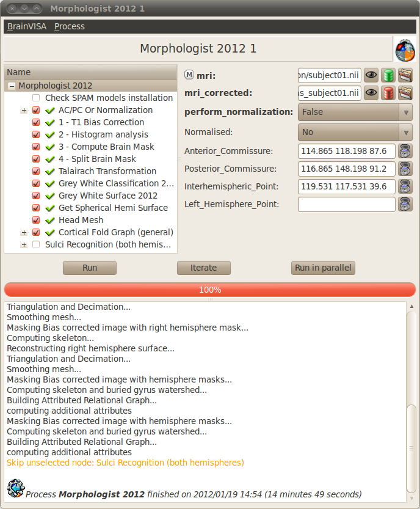420x509 pixels.
Task: Open the BrainVISA menu
Action: [x=27, y=26]
